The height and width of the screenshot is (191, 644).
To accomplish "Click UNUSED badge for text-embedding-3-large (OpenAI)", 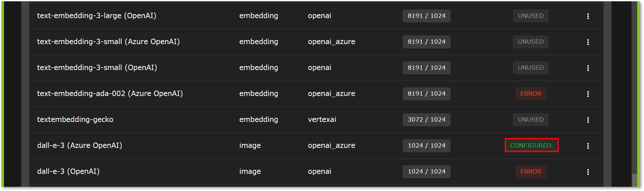I will click(531, 16).
